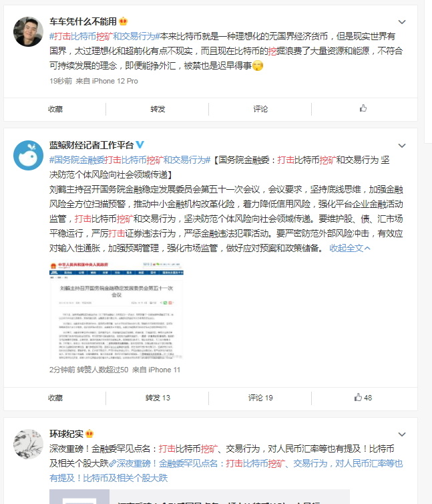Image resolution: width=432 pixels, height=504 pixels.
Task: Enlarge government document screenshot thumbnail
Action: tap(116, 311)
